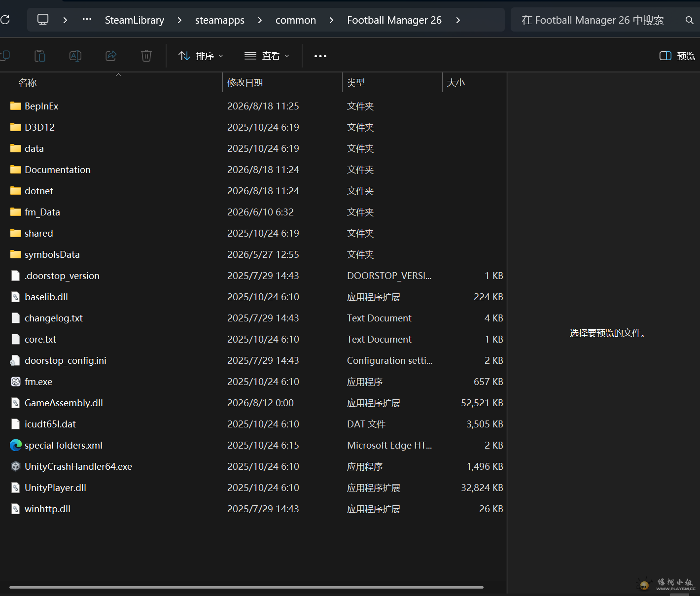
Task: Expand the chevron after SteamLibrary
Action: [x=179, y=20]
